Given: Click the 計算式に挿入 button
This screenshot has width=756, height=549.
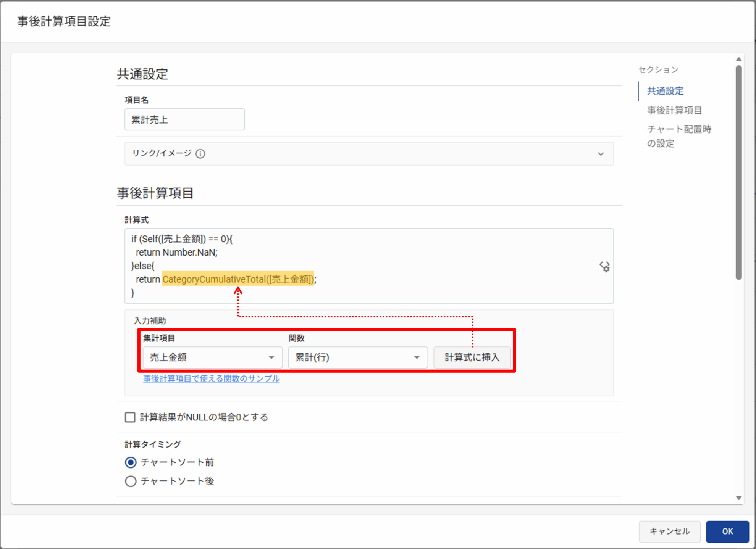Looking at the screenshot, I should coord(472,357).
